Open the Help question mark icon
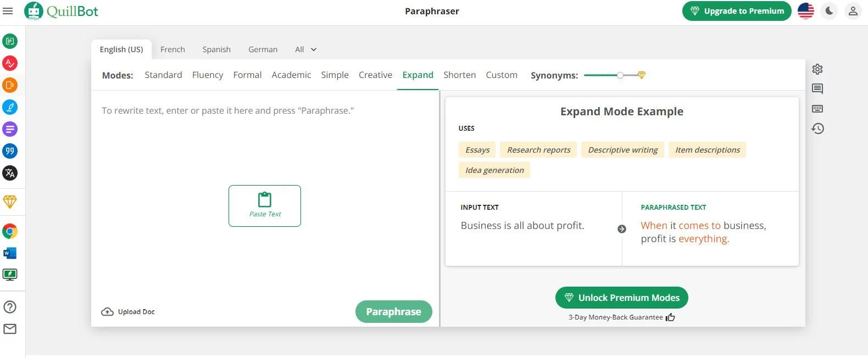 click(10, 307)
